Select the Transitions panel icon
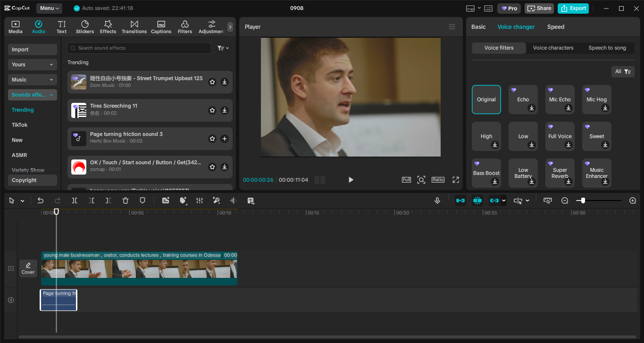The height and width of the screenshot is (343, 644). coord(134,26)
